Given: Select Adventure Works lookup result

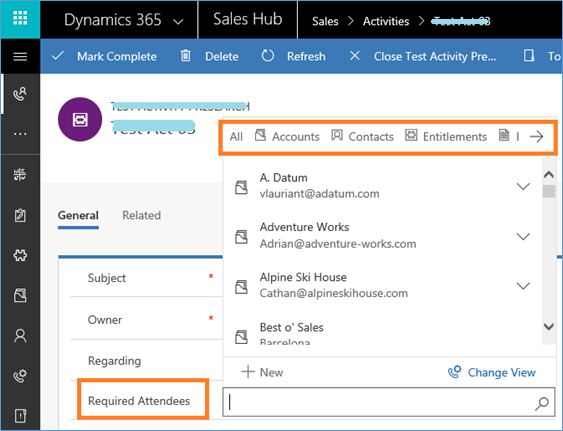Looking at the screenshot, I should click(x=382, y=236).
